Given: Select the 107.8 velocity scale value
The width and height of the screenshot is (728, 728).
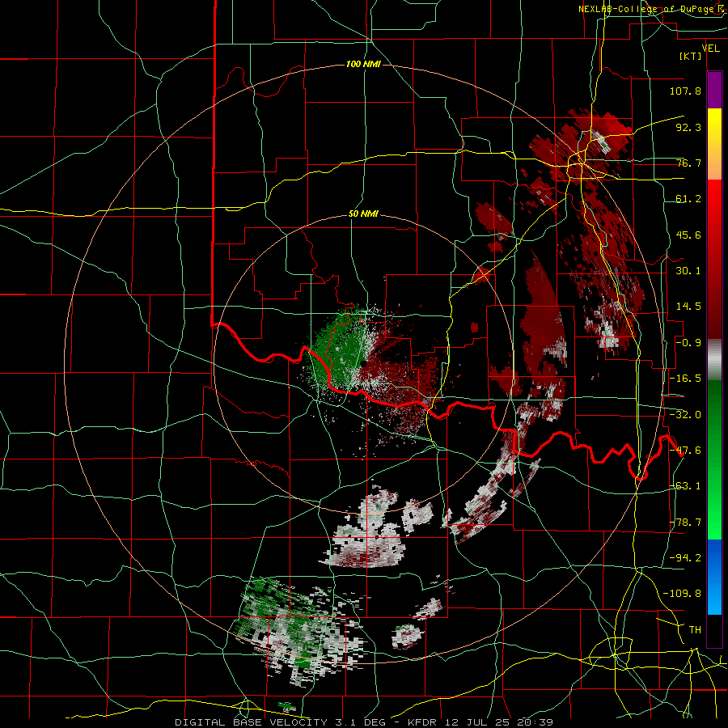Looking at the screenshot, I should pos(685,91).
